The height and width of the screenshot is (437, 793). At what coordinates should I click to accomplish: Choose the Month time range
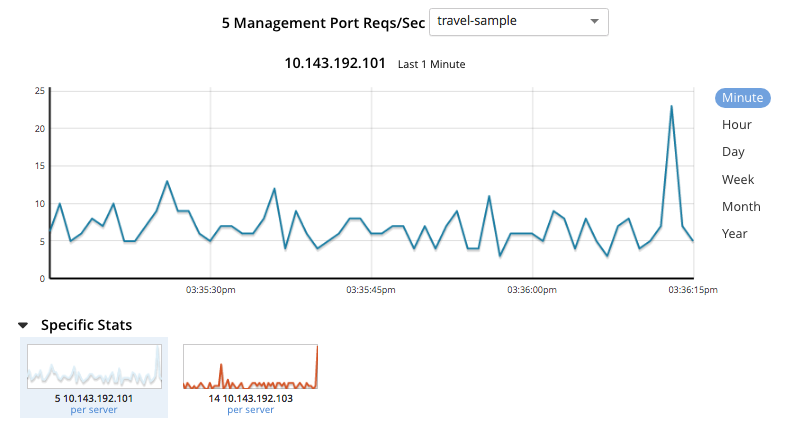(741, 207)
